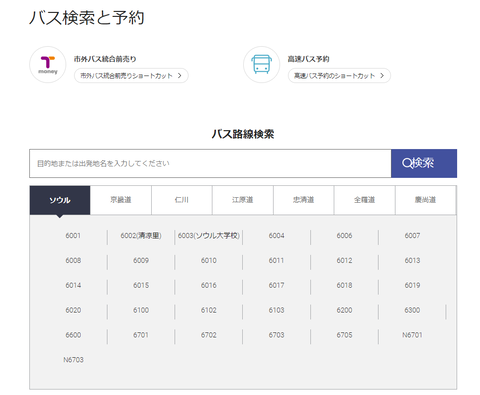Choose bus route 6009
The width and height of the screenshot is (480, 395).
point(141,260)
